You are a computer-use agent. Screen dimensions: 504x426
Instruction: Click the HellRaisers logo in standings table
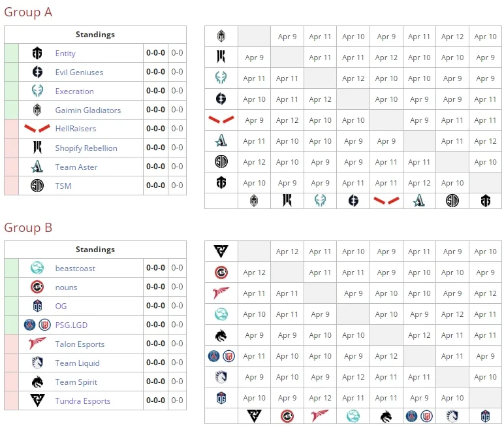[37, 128]
